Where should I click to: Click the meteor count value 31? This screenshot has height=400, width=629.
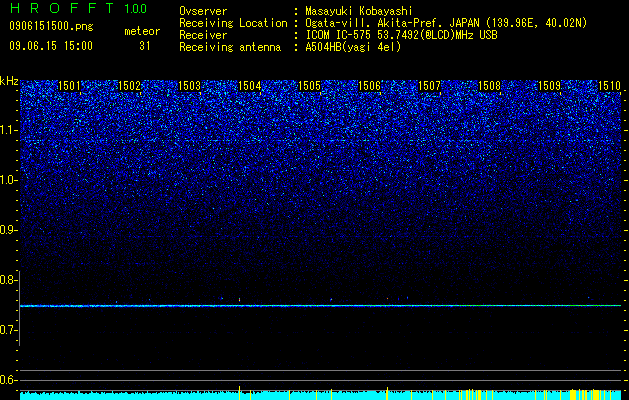pos(144,46)
